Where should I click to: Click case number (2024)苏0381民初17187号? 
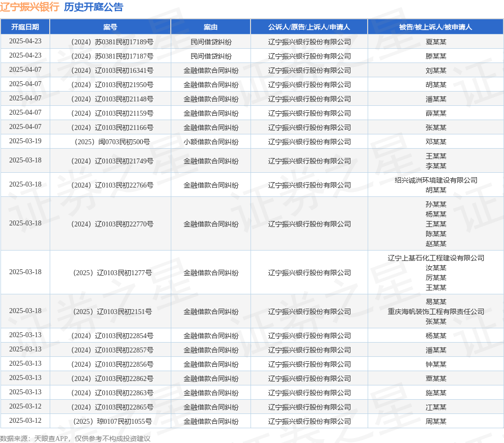(112, 56)
